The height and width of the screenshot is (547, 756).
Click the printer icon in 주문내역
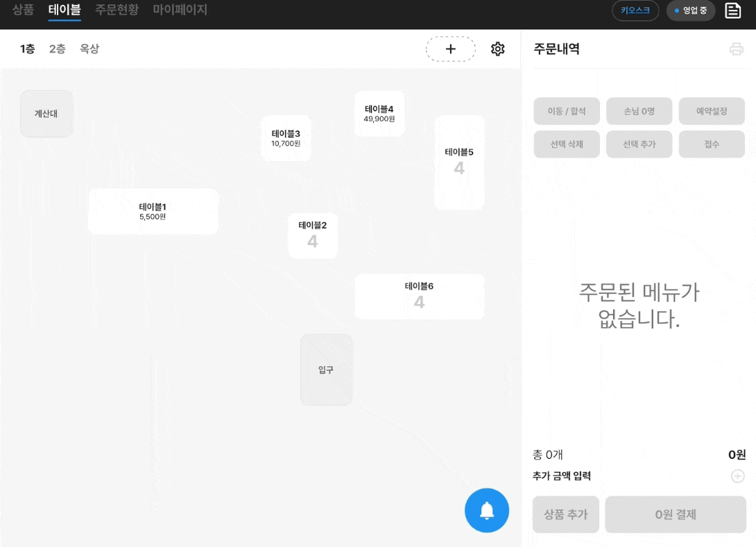coord(736,49)
